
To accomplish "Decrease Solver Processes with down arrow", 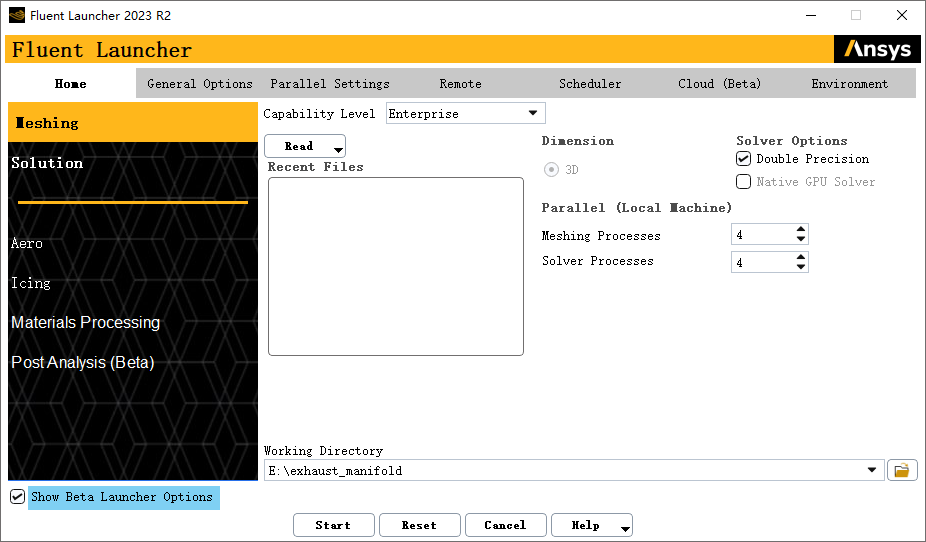I will click(800, 267).
